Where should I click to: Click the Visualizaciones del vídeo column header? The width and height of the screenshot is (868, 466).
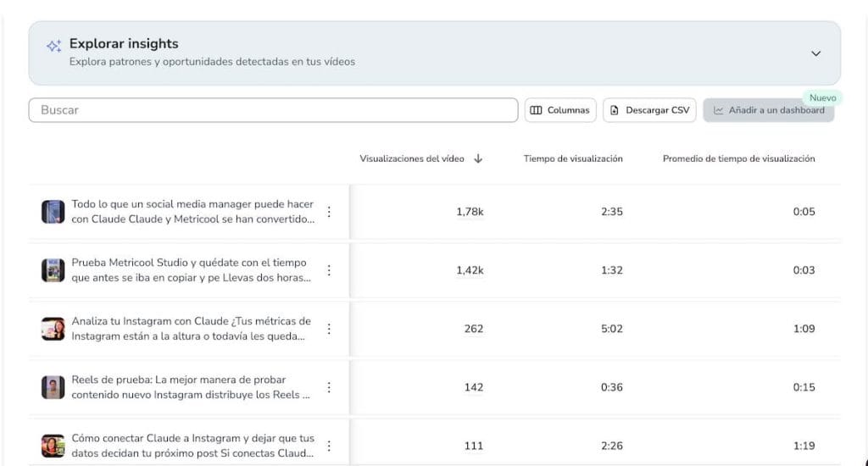[x=412, y=158]
